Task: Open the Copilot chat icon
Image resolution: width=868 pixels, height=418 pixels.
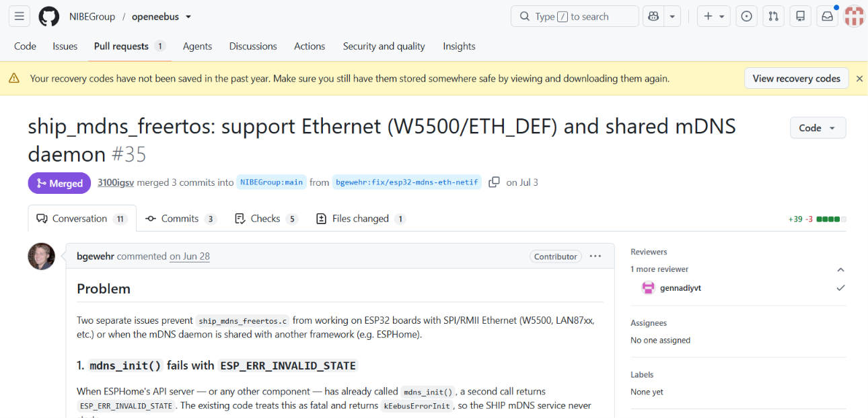Action: [x=653, y=16]
